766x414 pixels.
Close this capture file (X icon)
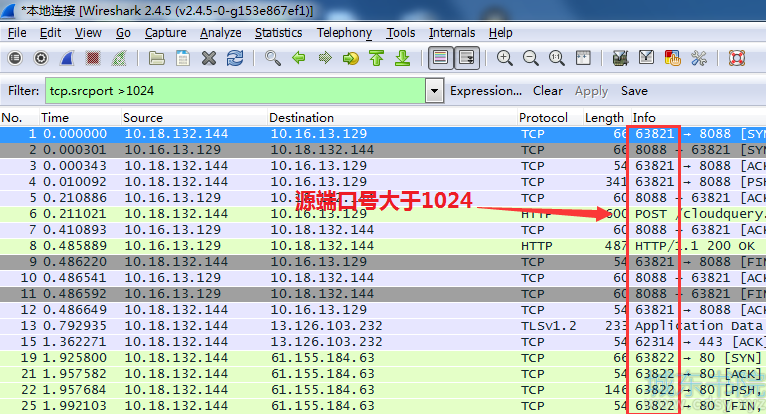(209, 59)
